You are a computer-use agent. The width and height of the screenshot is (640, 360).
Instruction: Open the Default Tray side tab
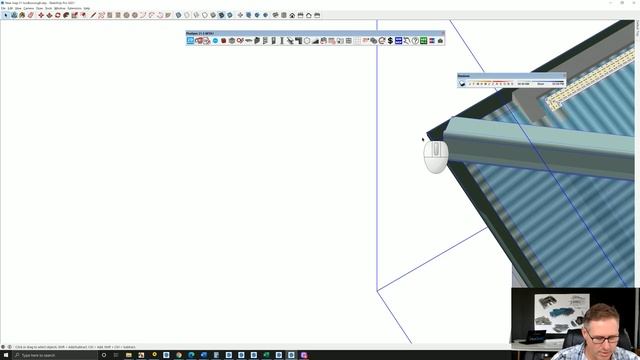pos(638,28)
